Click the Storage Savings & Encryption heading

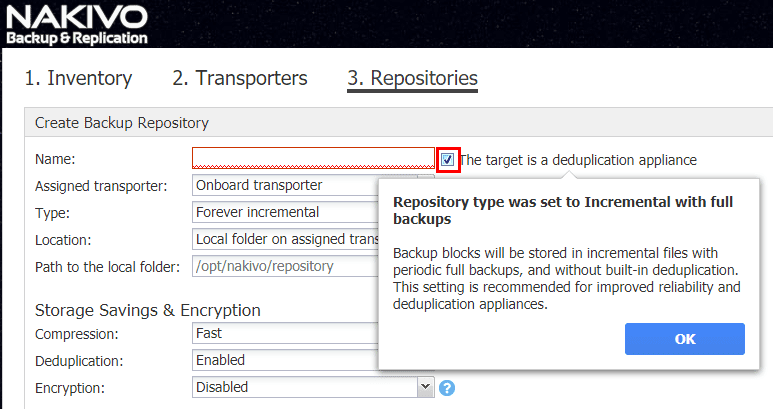[x=148, y=310]
